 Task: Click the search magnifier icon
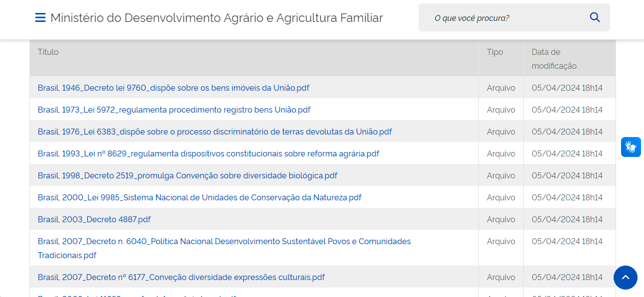595,17
